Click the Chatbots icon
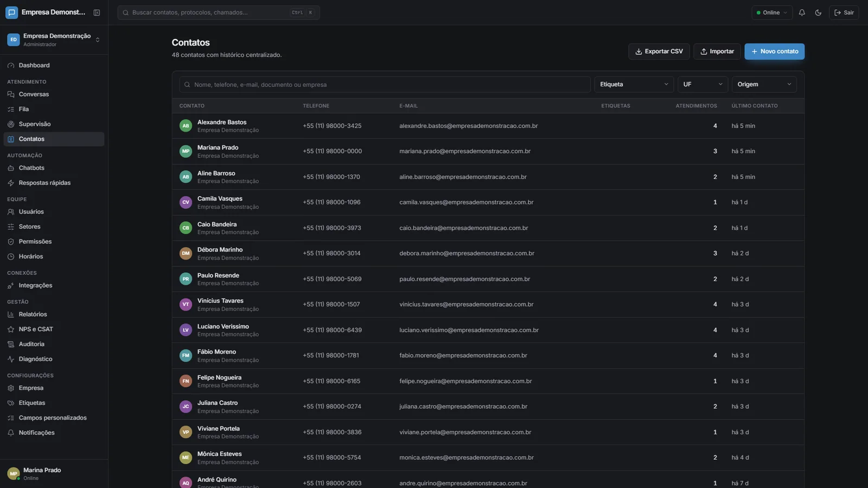868x488 pixels. click(x=11, y=168)
